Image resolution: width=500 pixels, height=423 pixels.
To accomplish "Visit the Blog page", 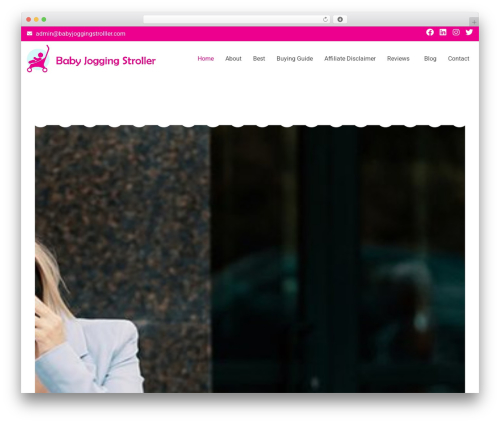I will tap(430, 59).
